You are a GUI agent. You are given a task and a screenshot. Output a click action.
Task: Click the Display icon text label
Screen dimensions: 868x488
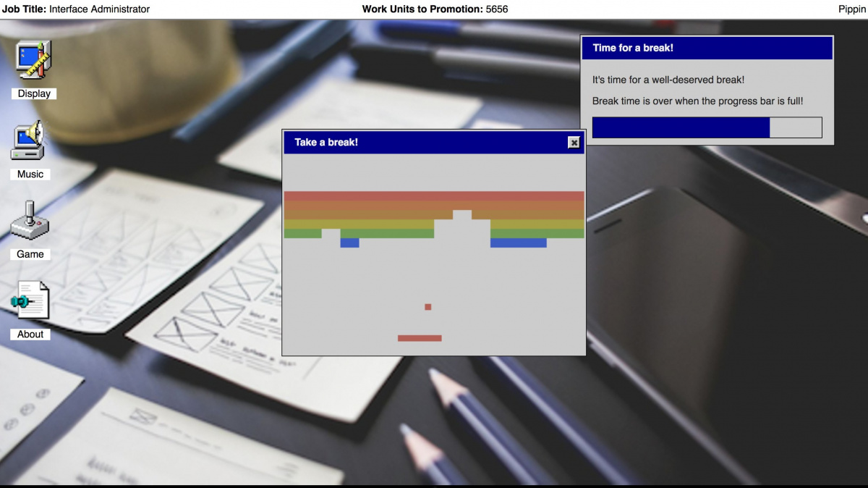(34, 93)
